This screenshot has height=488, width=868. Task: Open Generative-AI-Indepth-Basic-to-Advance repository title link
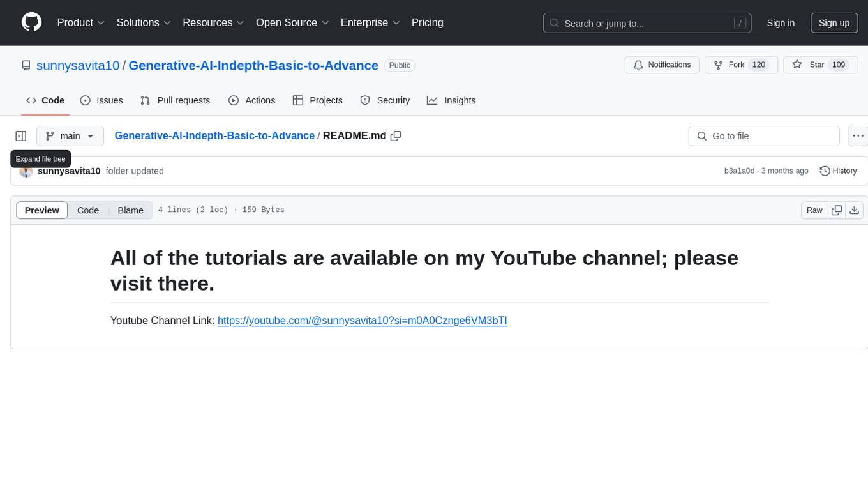[x=253, y=65]
